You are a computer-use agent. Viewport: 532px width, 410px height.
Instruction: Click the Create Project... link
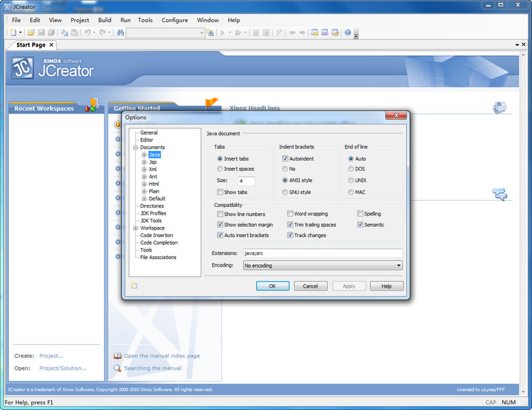(51, 356)
